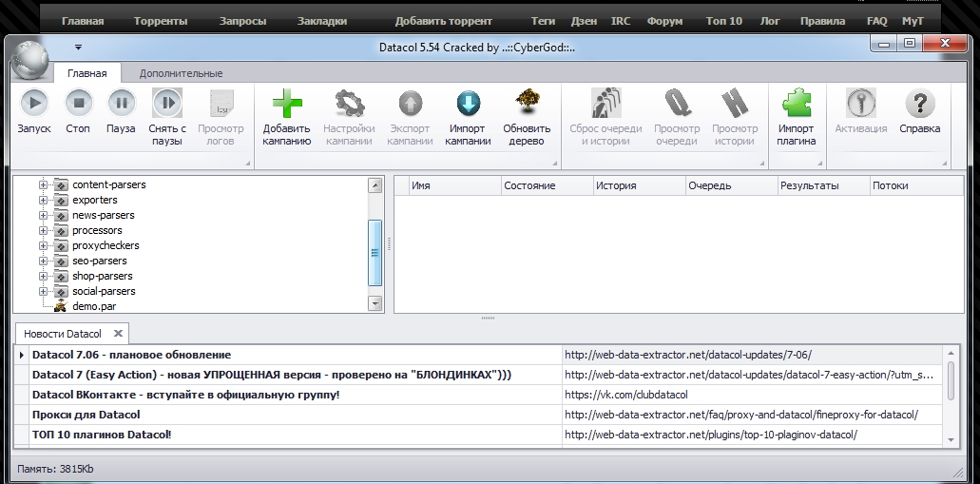Refresh tree with Обновить дерево
Viewport: 980px width, 484px height.
click(527, 118)
